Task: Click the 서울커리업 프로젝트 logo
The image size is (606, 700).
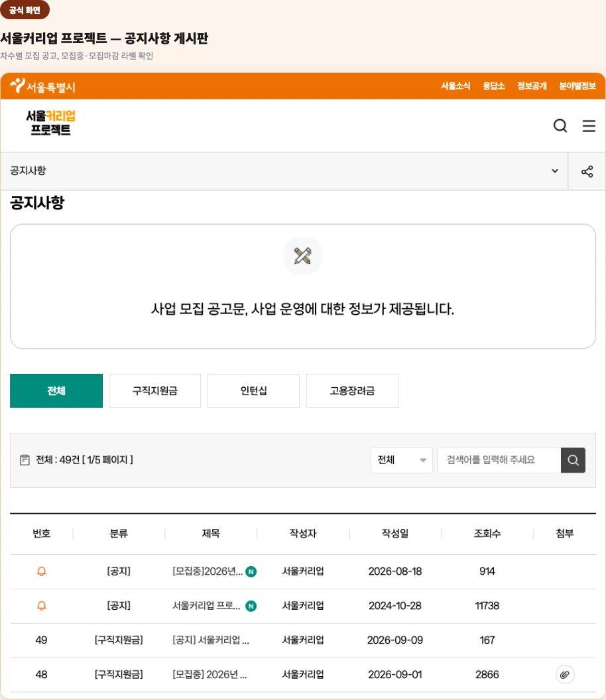Action: (50, 123)
